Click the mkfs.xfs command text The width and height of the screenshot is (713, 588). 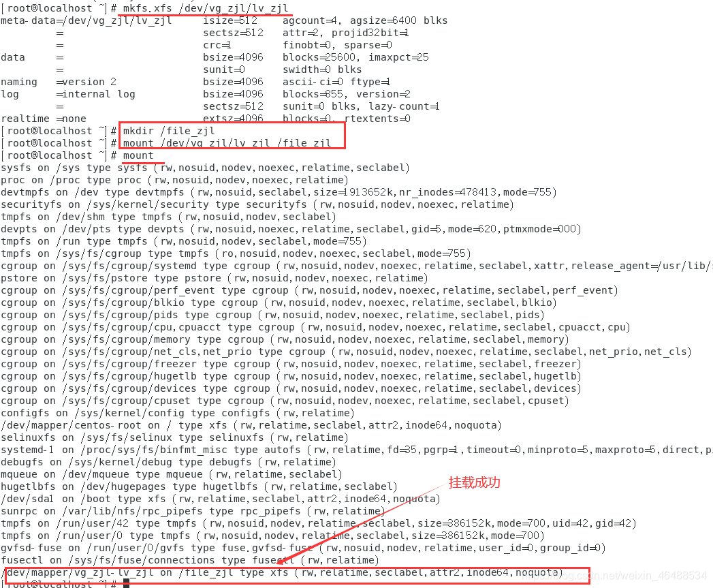pos(206,8)
